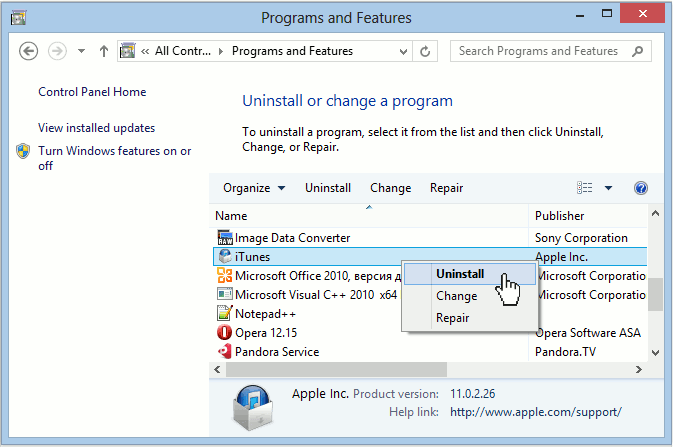Image resolution: width=673 pixels, height=447 pixels.
Task: Select the Notepad++ entry
Action: click(265, 314)
